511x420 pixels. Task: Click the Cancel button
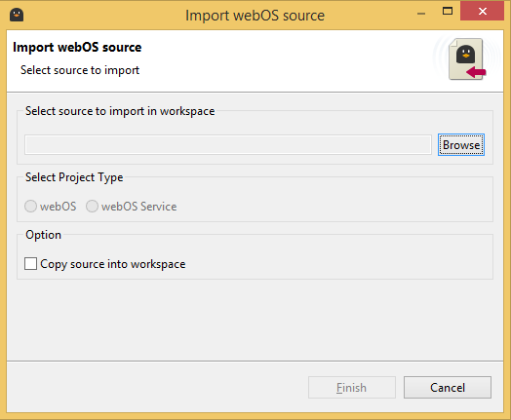448,388
